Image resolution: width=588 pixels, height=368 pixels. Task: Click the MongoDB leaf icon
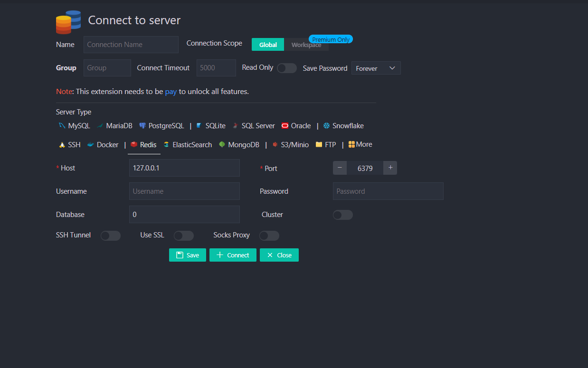pyautogui.click(x=222, y=145)
